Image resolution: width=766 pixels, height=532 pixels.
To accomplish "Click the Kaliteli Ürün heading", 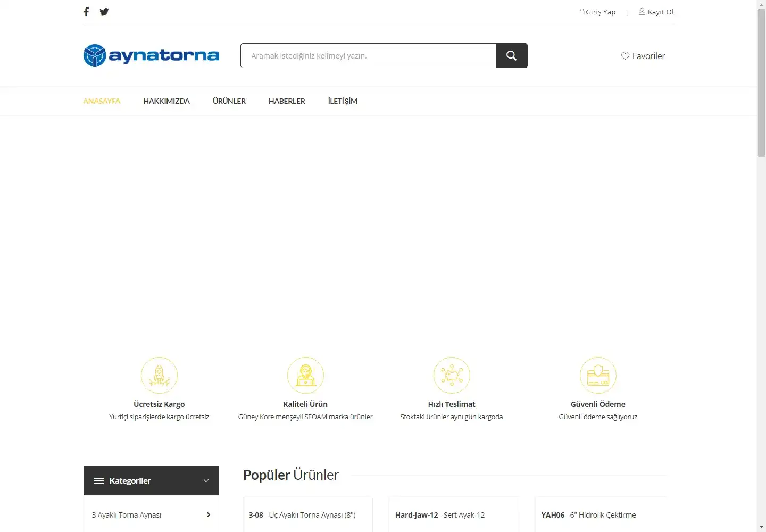I will (305, 404).
